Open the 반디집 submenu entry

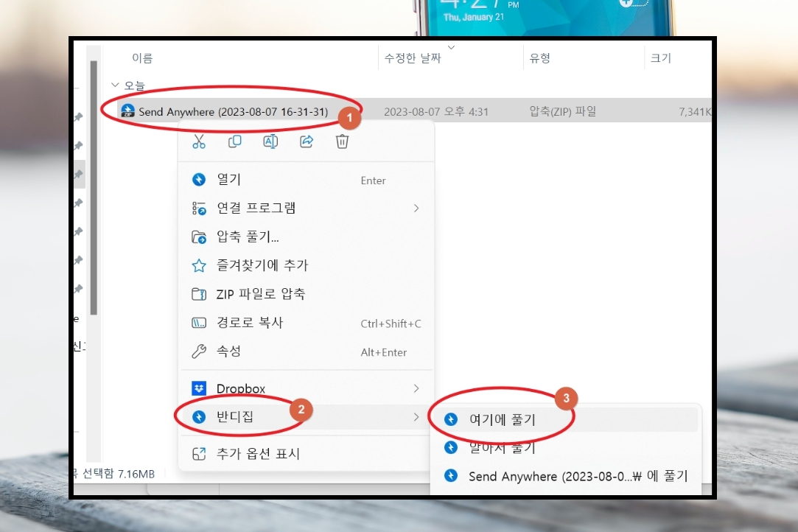click(x=307, y=417)
